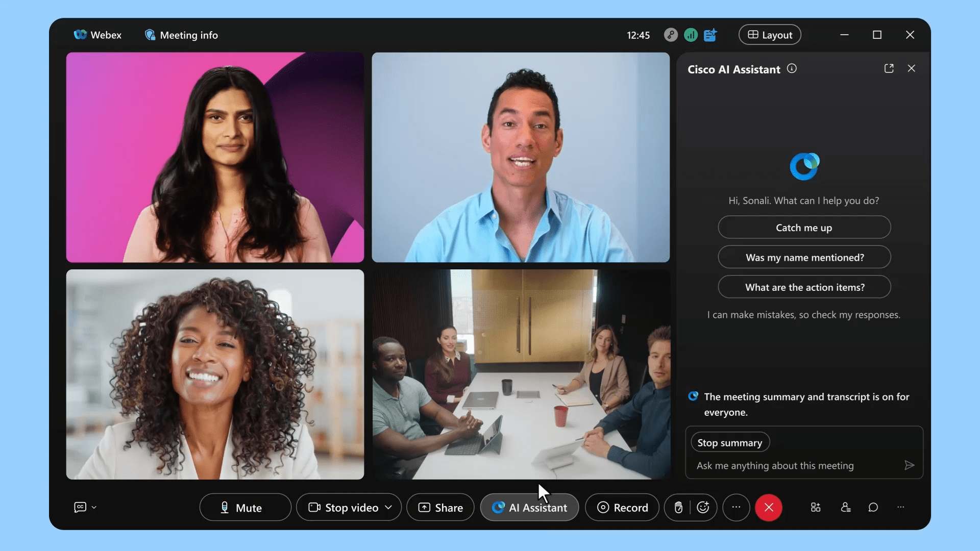Click the Share button
Viewport: 980px width, 551px height.
coord(440,507)
